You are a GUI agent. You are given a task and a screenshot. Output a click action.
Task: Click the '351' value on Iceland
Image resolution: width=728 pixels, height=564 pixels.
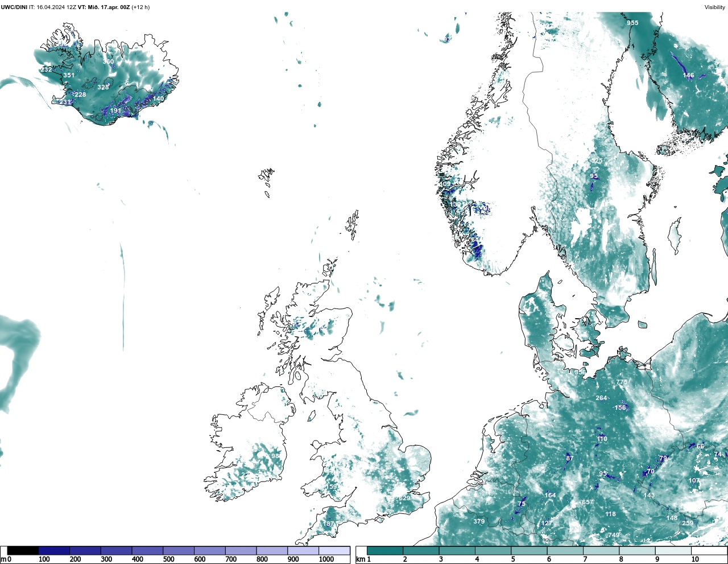coord(69,76)
